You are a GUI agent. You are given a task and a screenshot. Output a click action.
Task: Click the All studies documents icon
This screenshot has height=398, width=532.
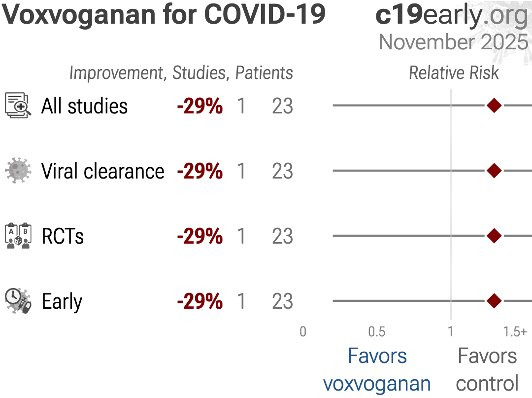pyautogui.click(x=18, y=106)
